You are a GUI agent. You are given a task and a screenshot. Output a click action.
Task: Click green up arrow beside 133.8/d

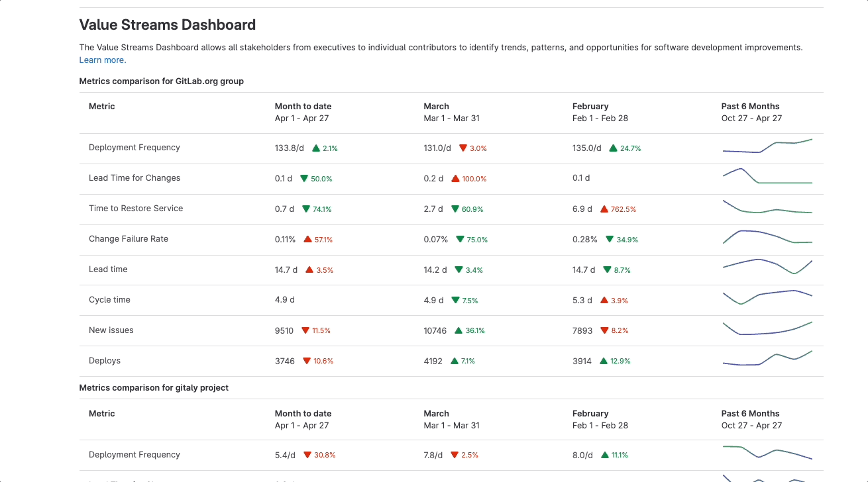(x=316, y=148)
